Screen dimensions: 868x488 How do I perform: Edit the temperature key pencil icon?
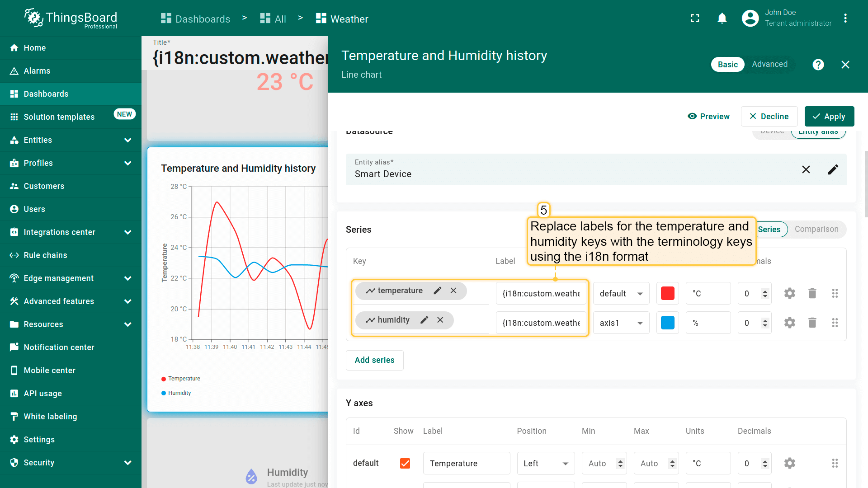[437, 291]
